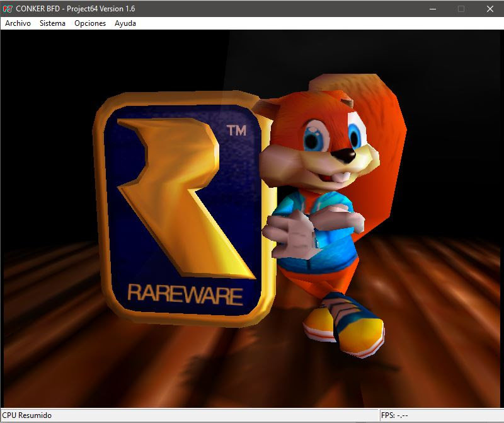Image resolution: width=504 pixels, height=423 pixels.
Task: Open the window system menu via the app icon
Action: 9,8
